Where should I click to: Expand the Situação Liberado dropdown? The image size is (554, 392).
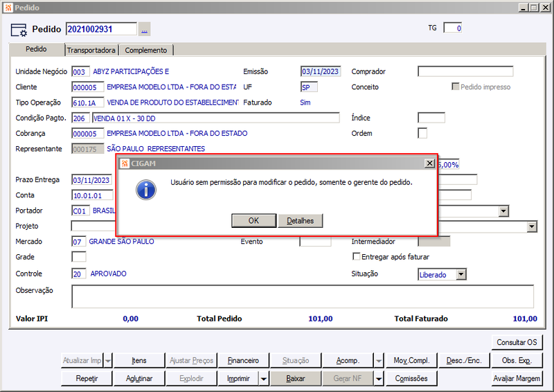(461, 274)
